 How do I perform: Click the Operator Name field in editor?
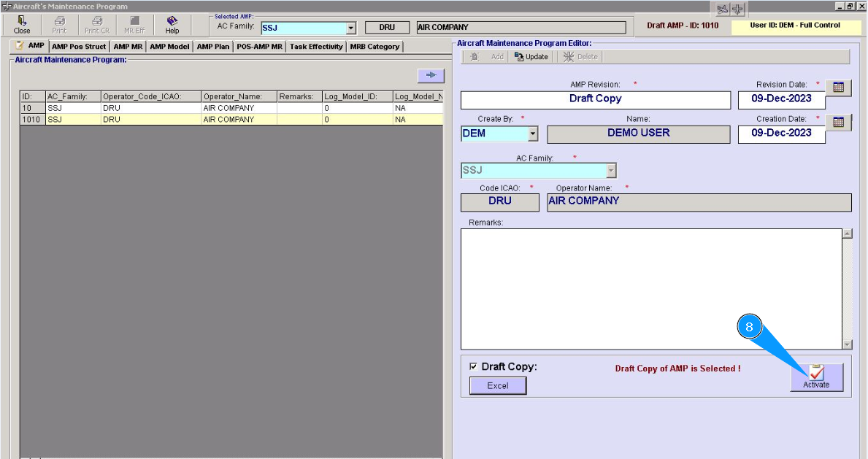coord(699,202)
